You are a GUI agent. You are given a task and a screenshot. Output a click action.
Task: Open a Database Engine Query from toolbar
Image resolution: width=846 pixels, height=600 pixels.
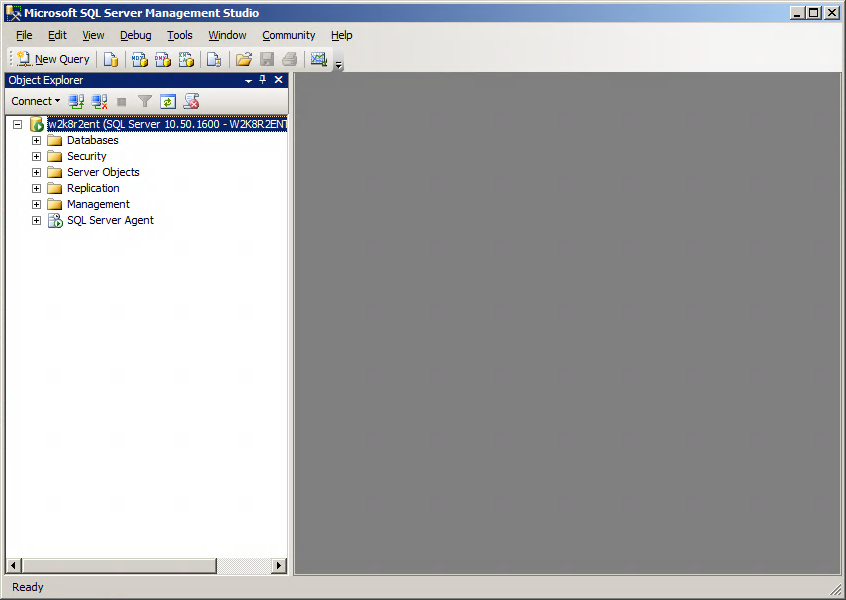pyautogui.click(x=111, y=59)
